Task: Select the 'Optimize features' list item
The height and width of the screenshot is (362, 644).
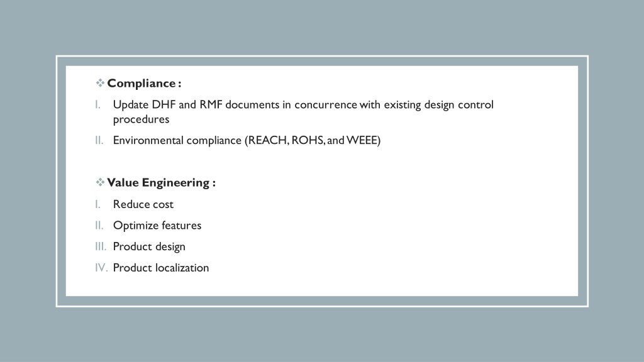Action: click(157, 226)
